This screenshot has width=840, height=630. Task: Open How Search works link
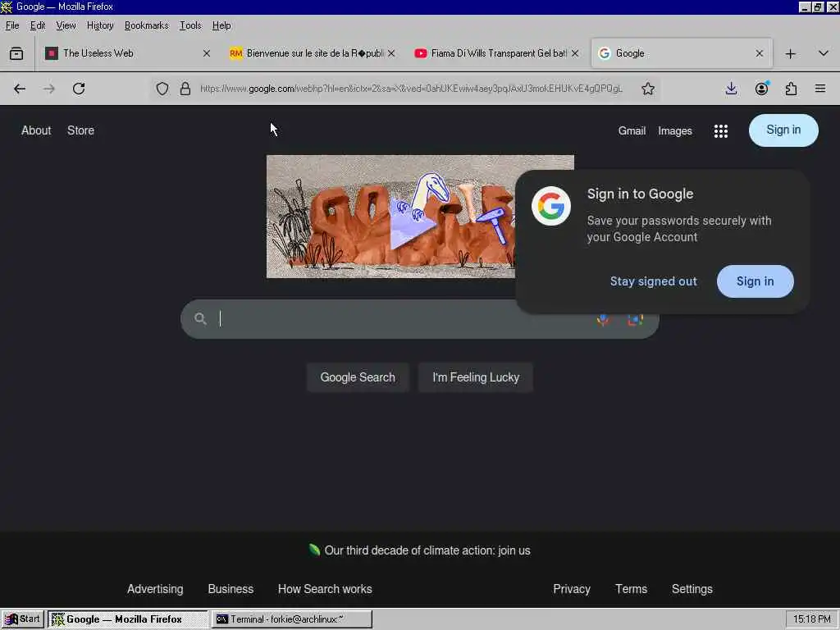coord(325,589)
